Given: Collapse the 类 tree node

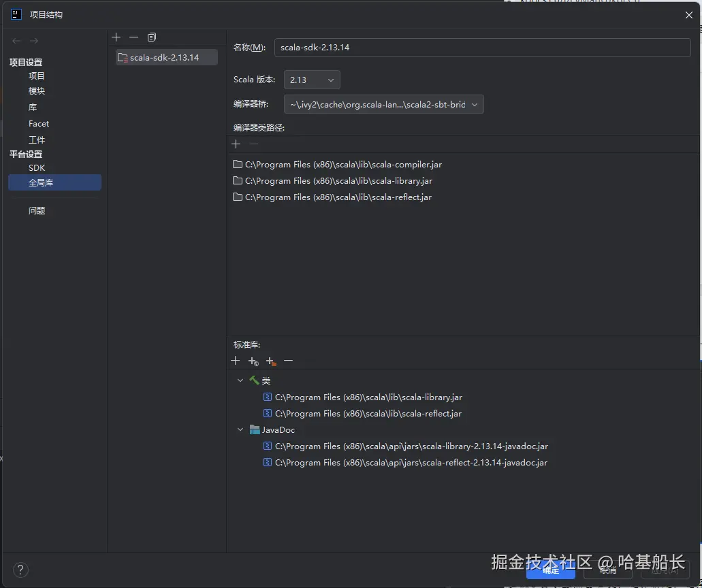Looking at the screenshot, I should tap(240, 380).
